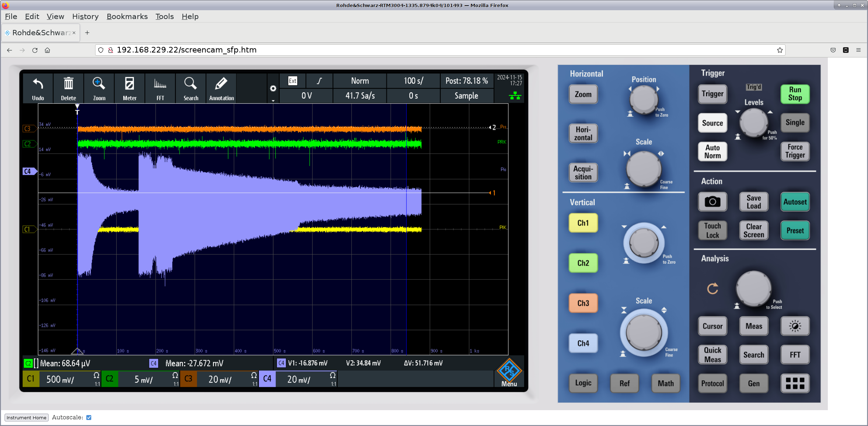Toggle the Ch3 channel button
868x426 pixels.
(x=583, y=303)
